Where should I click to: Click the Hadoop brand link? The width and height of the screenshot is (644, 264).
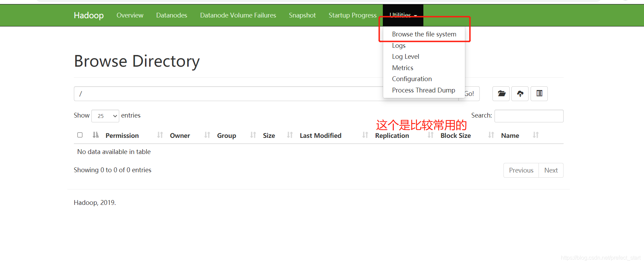click(89, 15)
